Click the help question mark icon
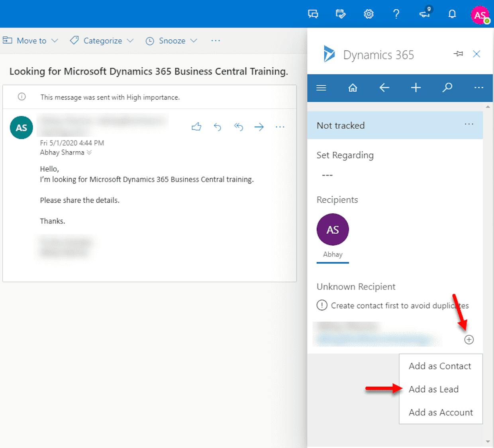The height and width of the screenshot is (448, 494). [396, 14]
